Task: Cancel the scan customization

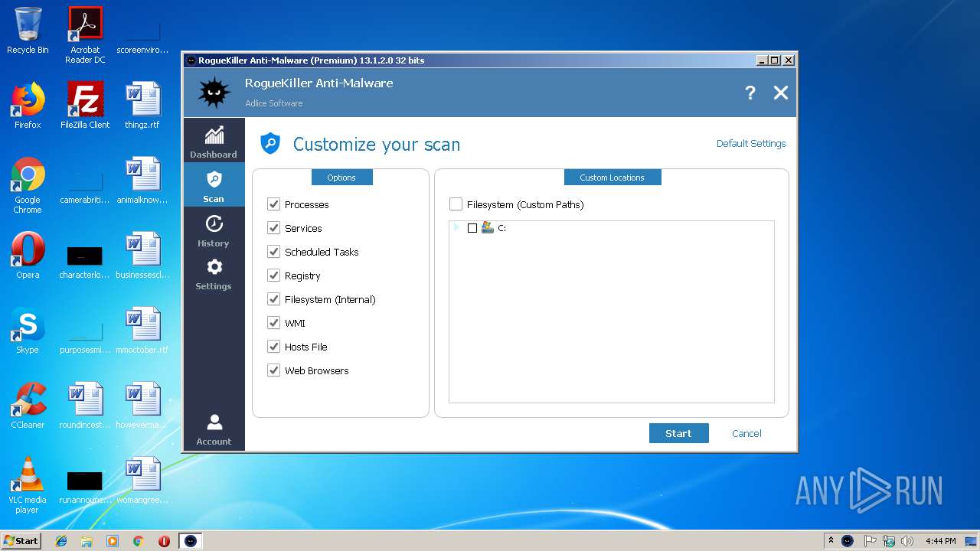Action: [746, 433]
